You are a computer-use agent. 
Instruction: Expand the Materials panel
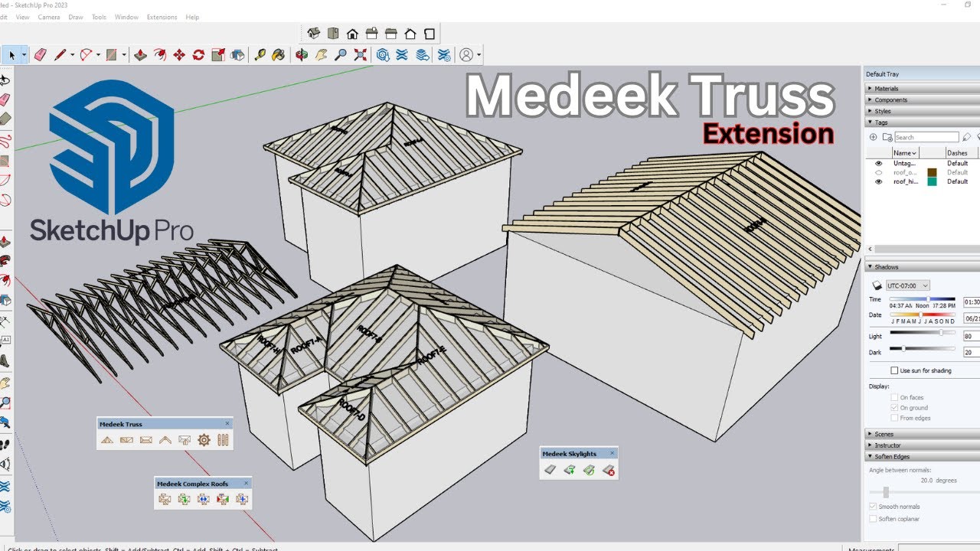point(922,89)
